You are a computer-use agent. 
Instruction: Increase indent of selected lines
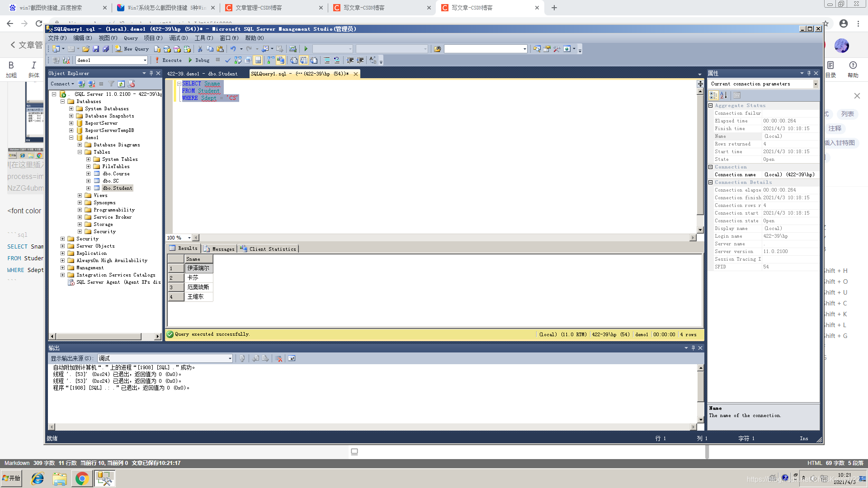click(360, 60)
